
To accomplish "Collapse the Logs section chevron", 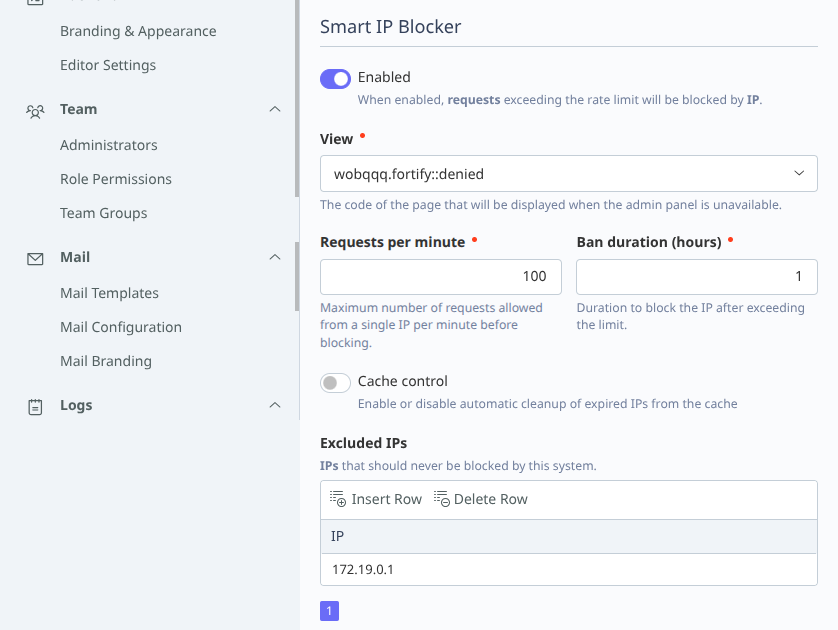I will (275, 405).
